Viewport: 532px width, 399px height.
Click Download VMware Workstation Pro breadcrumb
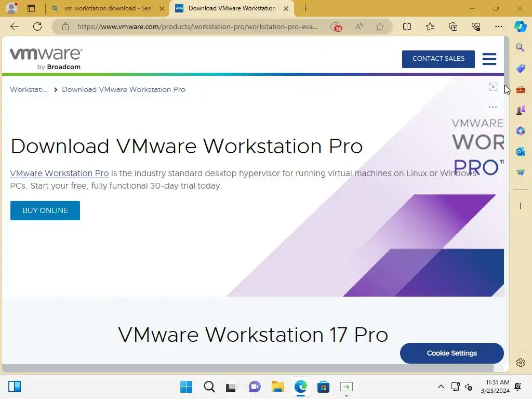pyautogui.click(x=124, y=89)
